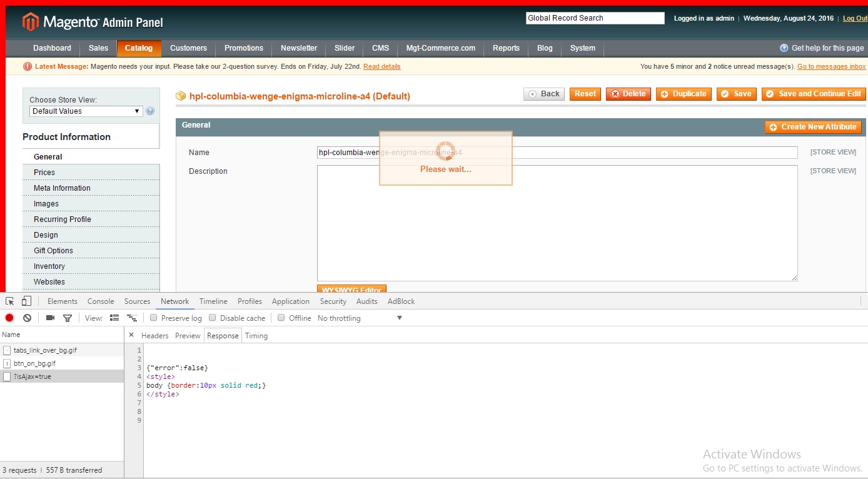Enable the Preserve log checkbox
This screenshot has width=868, height=479.
coord(153,318)
